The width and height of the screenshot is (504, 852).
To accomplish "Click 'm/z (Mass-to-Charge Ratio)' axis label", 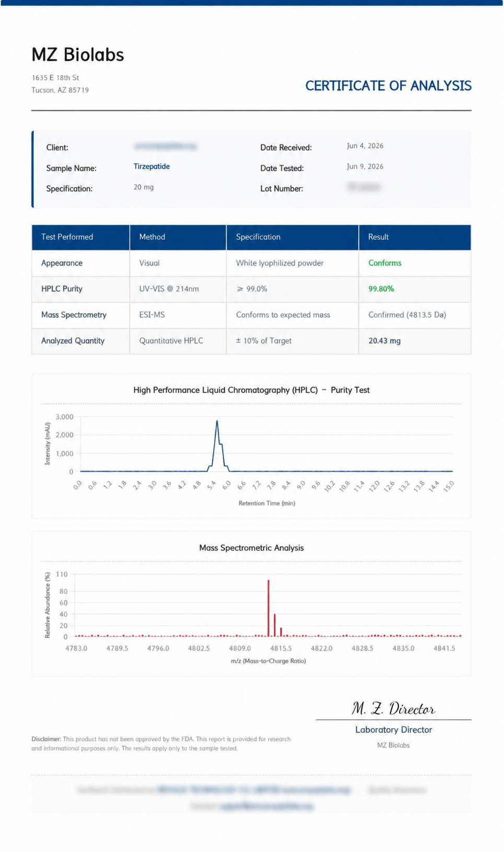I will coord(268,661).
